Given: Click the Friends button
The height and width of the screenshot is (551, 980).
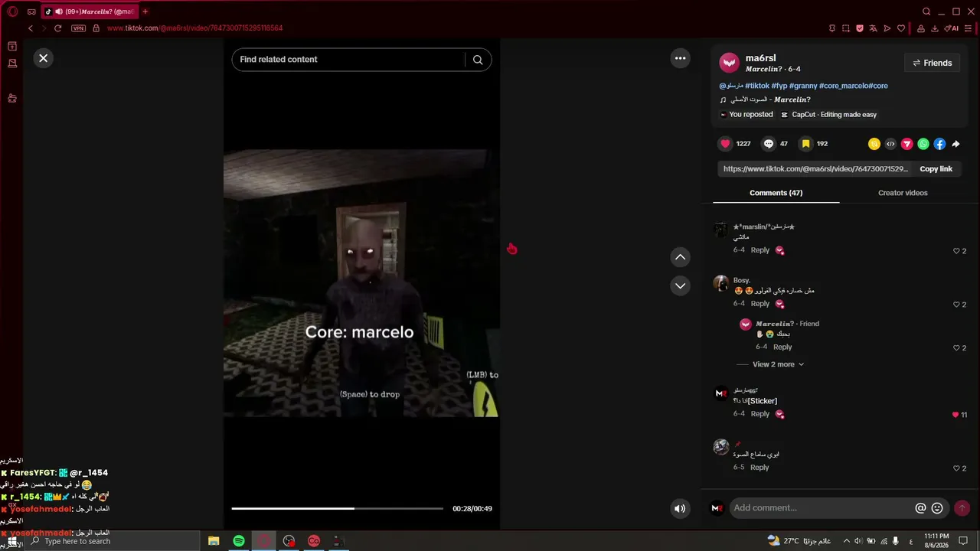Looking at the screenshot, I should point(932,63).
